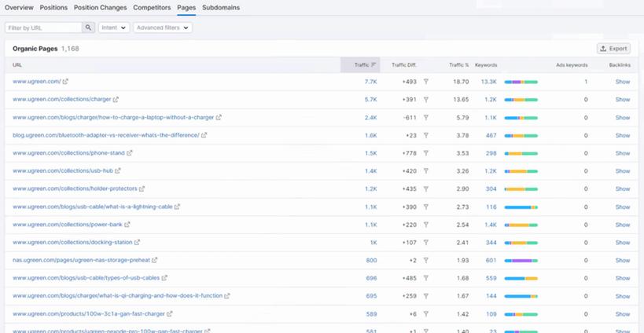Show backlinks for collections/docking-station row
Screen dimensions: 644x333
(623, 243)
